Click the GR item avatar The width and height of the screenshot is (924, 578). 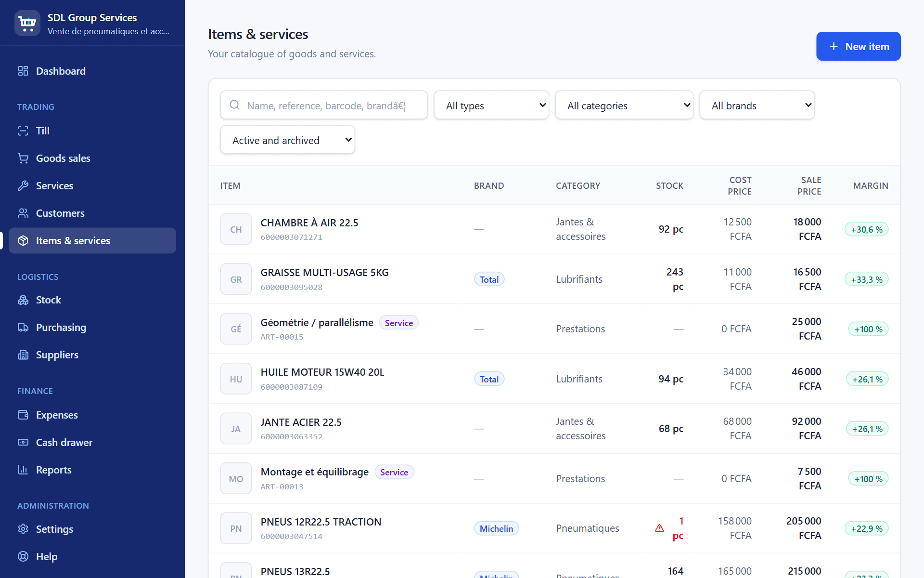pyautogui.click(x=236, y=279)
